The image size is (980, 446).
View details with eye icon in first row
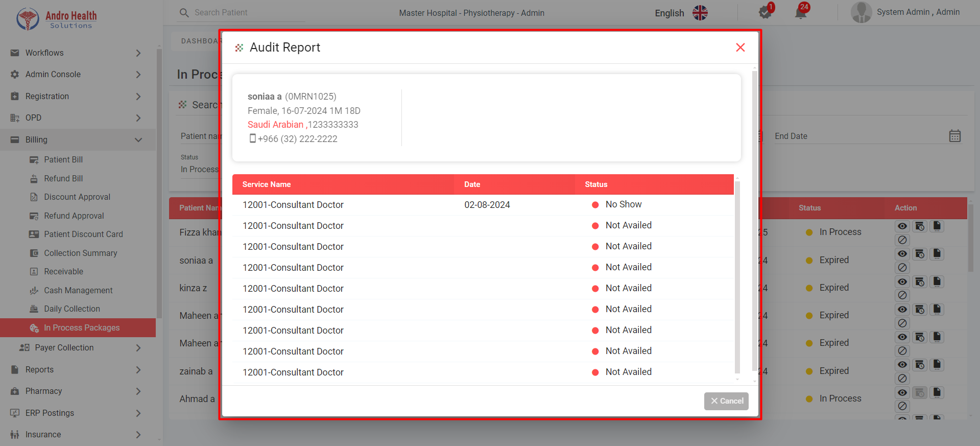[902, 226]
